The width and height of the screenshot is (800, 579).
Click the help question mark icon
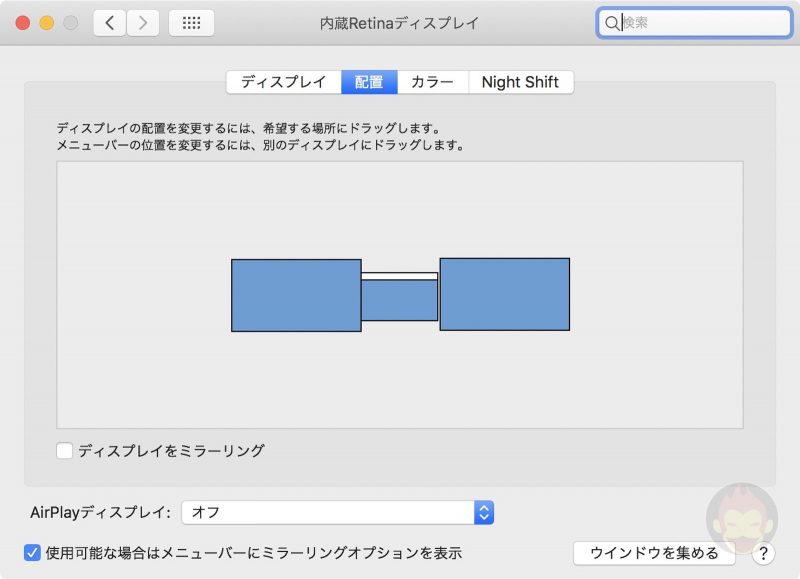click(762, 552)
